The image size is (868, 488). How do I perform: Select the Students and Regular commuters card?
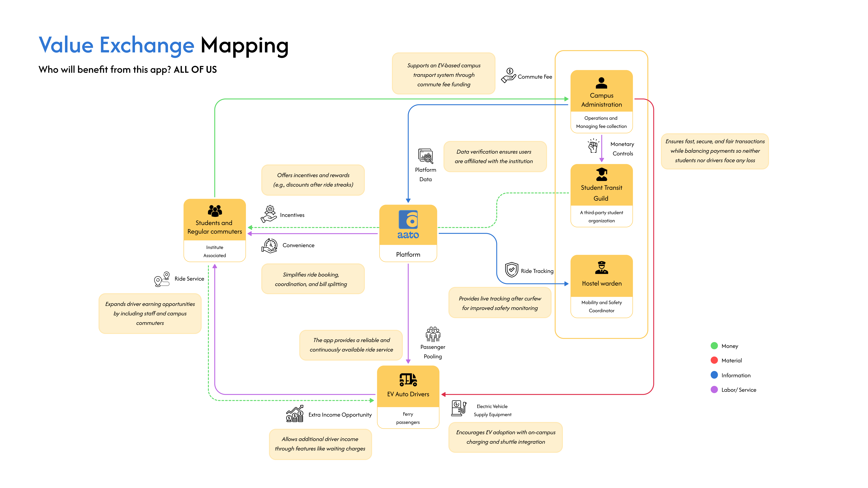[x=215, y=230]
